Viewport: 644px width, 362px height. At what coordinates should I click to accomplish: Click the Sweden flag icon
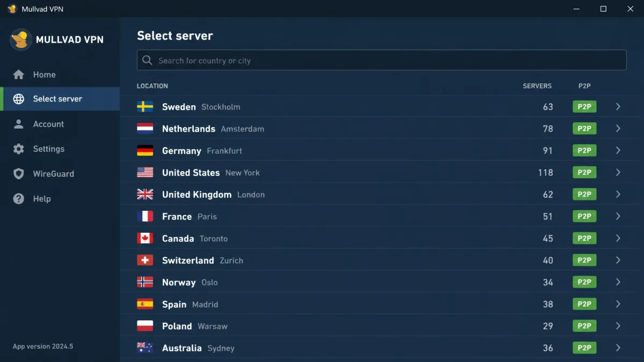point(145,107)
